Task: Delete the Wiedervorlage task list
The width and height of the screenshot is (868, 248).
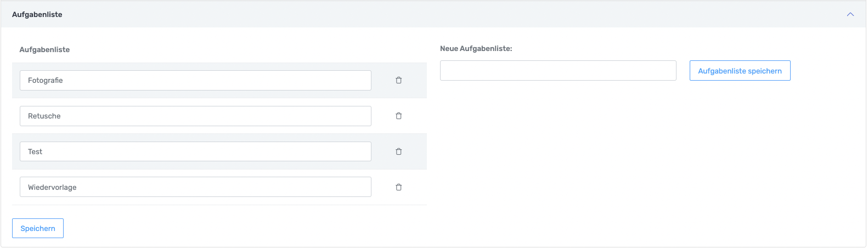Action: click(399, 187)
